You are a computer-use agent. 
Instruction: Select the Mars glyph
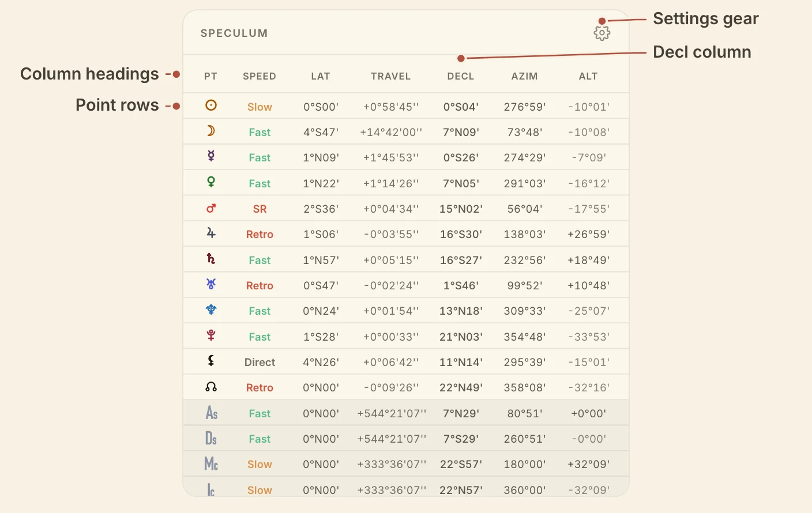click(x=211, y=208)
